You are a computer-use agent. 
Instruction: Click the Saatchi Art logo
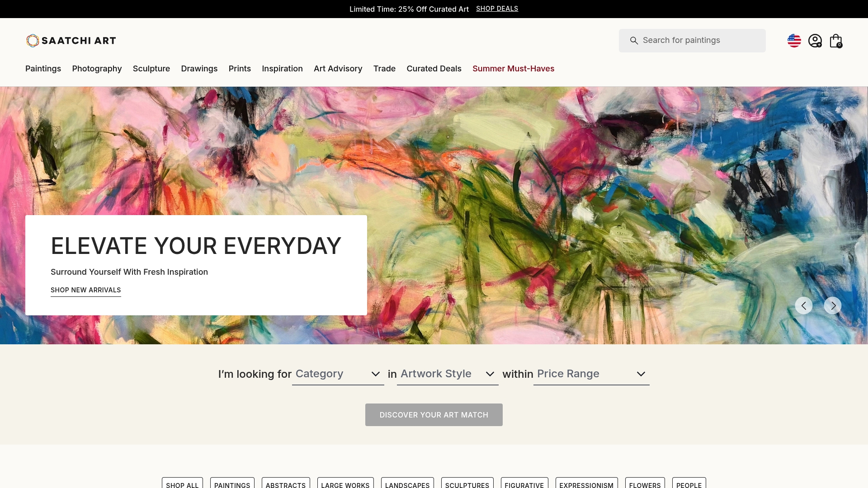71,41
